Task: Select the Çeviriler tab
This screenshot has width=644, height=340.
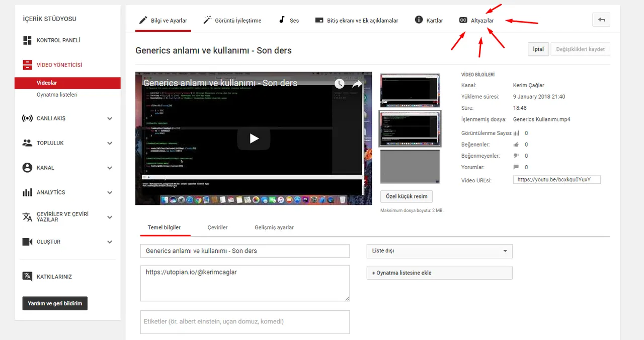Action: click(218, 227)
